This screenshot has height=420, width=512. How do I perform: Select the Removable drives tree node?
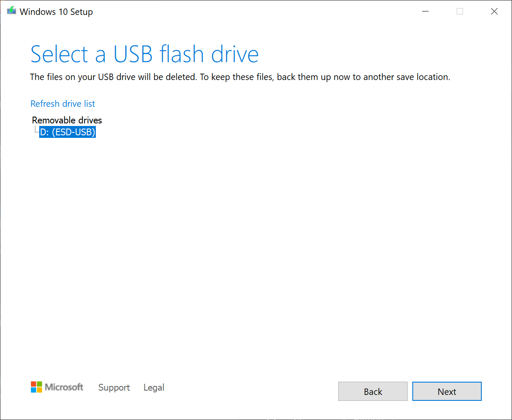pos(67,120)
